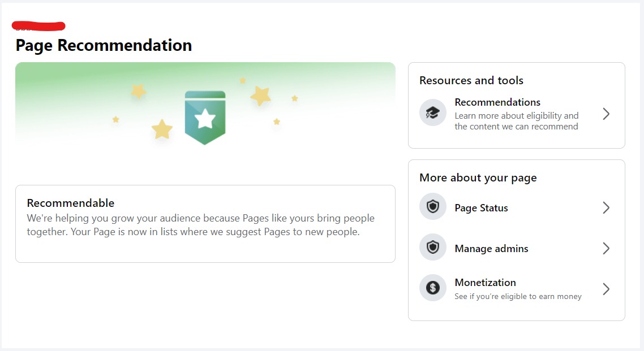644x351 pixels.
Task: Click the "More about your page" heading
Action: (478, 177)
